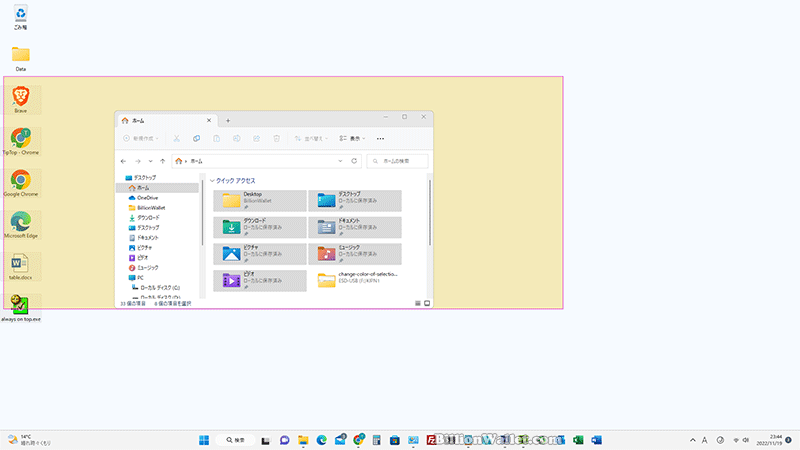
Task: Select the Google Chrome desktop shortcut
Action: pyautogui.click(x=20, y=183)
